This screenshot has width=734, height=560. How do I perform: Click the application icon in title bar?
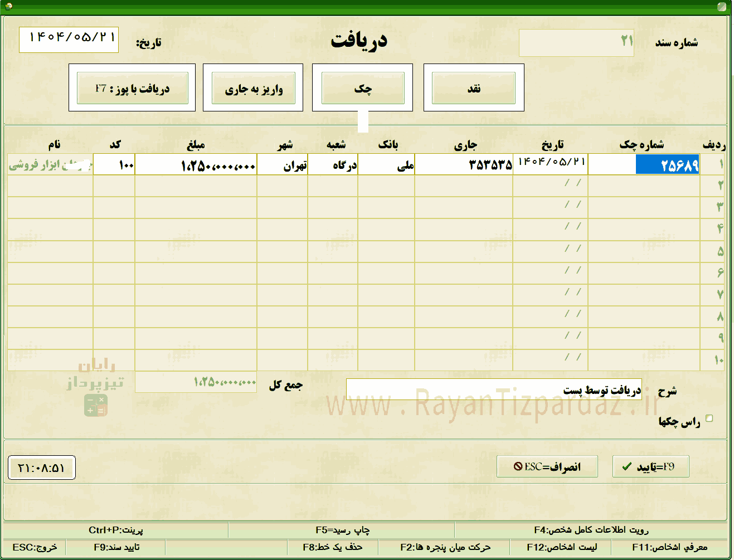(8, 7)
